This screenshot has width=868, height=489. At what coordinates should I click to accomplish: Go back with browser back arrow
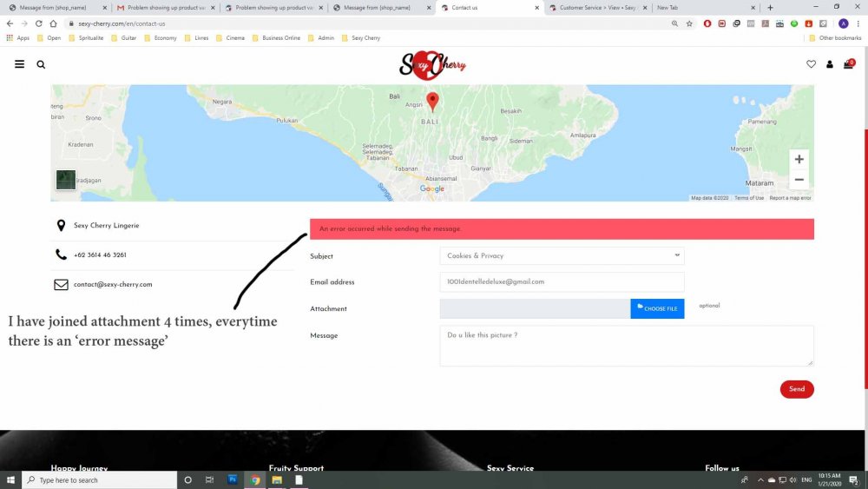coord(10,23)
